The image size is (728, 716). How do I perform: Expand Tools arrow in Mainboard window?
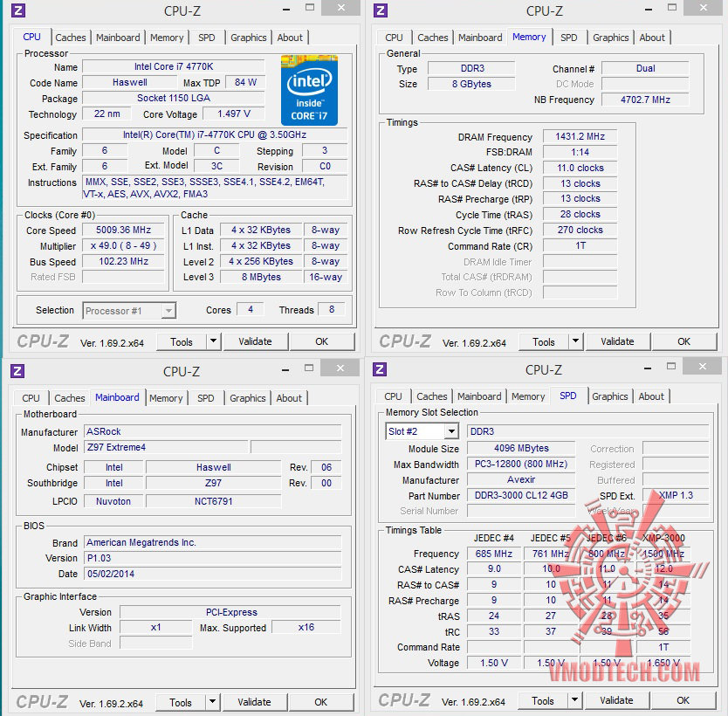[212, 702]
